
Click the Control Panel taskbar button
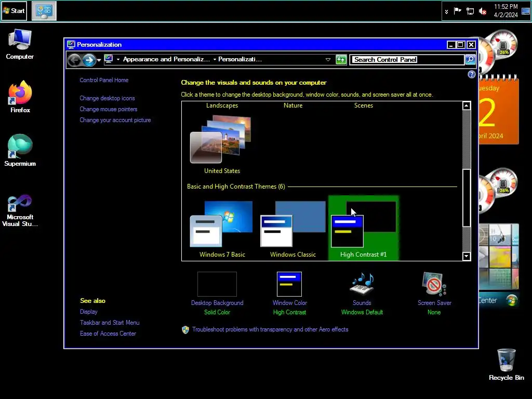[x=44, y=11]
